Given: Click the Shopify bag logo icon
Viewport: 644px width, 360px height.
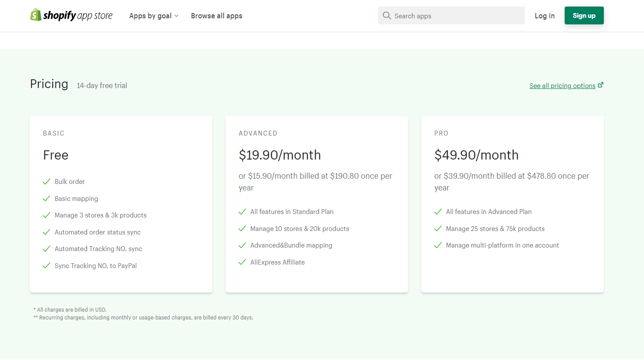Looking at the screenshot, I should 36,15.
